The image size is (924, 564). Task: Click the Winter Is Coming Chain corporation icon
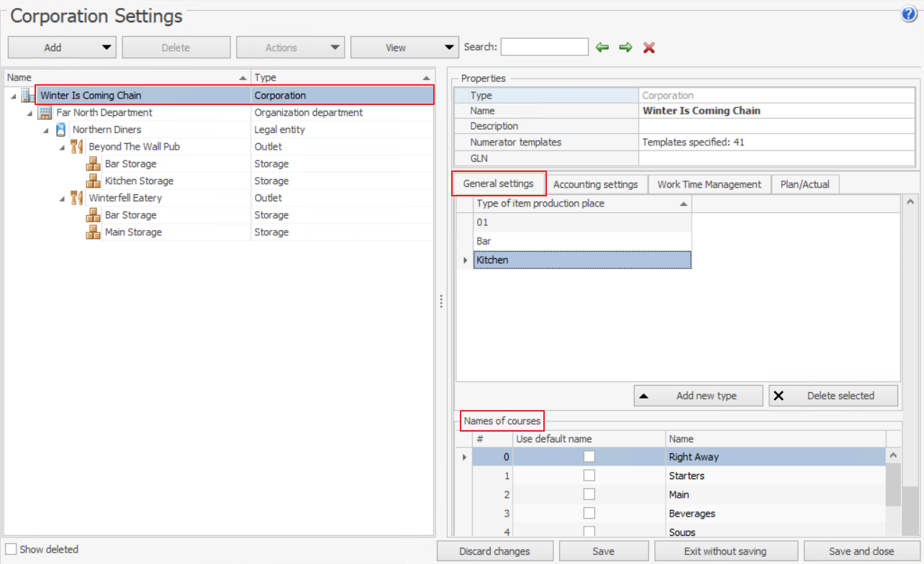28,95
